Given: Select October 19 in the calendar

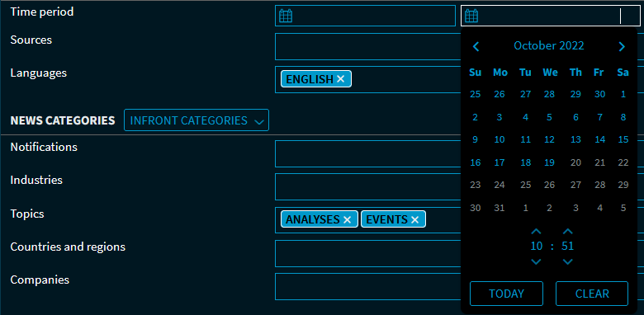Looking at the screenshot, I should pos(550,162).
